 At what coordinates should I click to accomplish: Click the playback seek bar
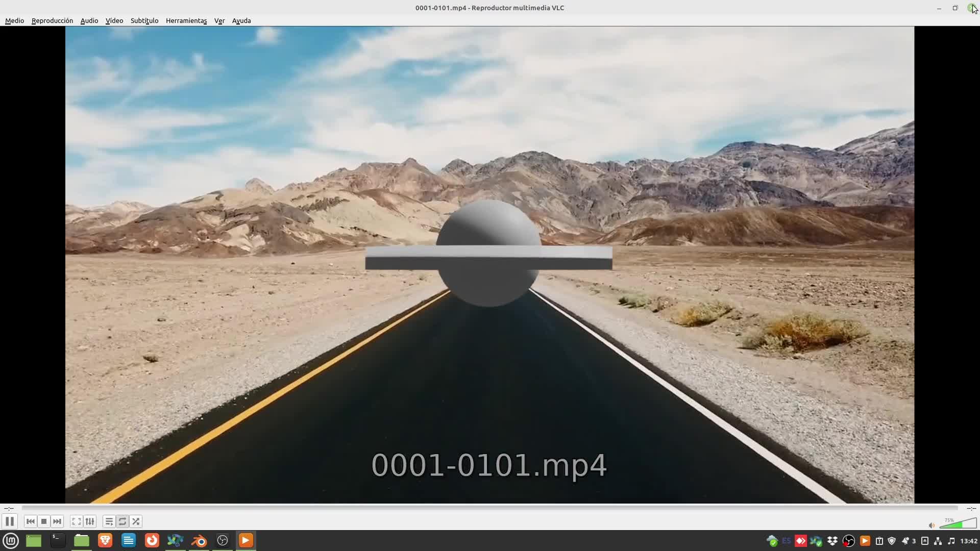[x=489, y=508]
